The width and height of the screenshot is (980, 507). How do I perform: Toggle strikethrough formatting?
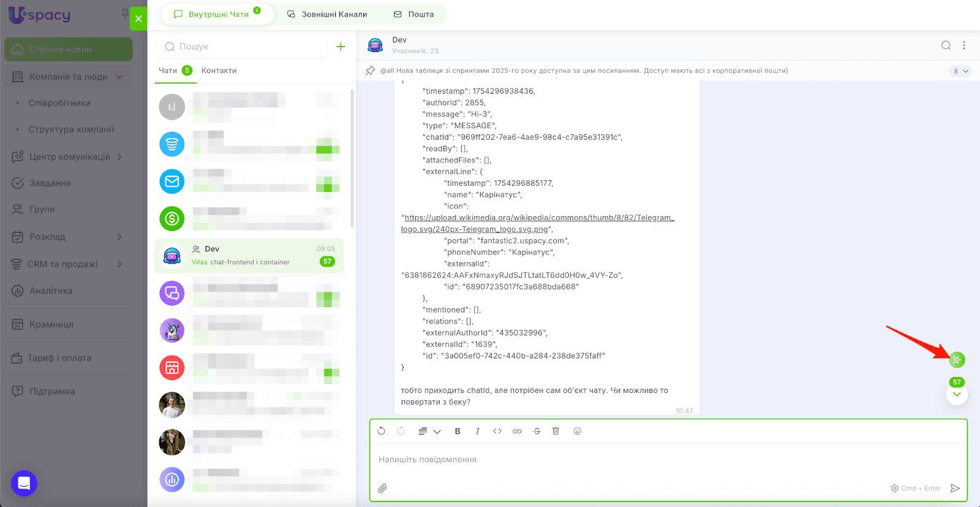(x=537, y=431)
